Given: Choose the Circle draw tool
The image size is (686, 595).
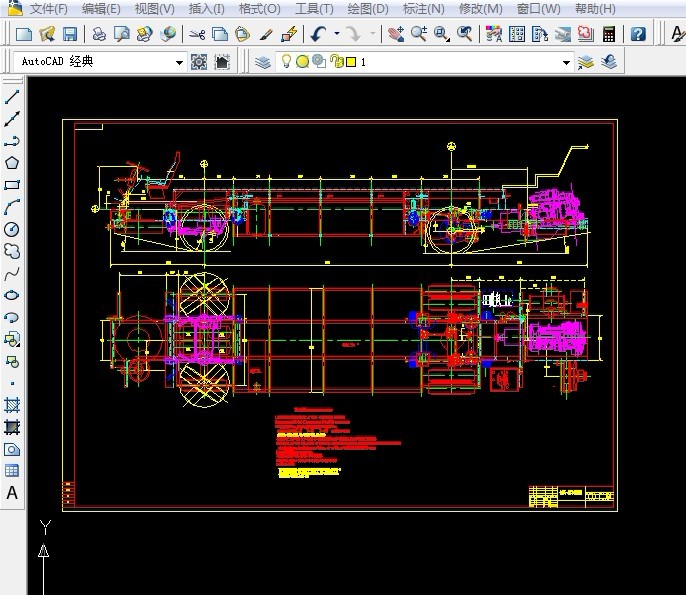Looking at the screenshot, I should point(12,229).
